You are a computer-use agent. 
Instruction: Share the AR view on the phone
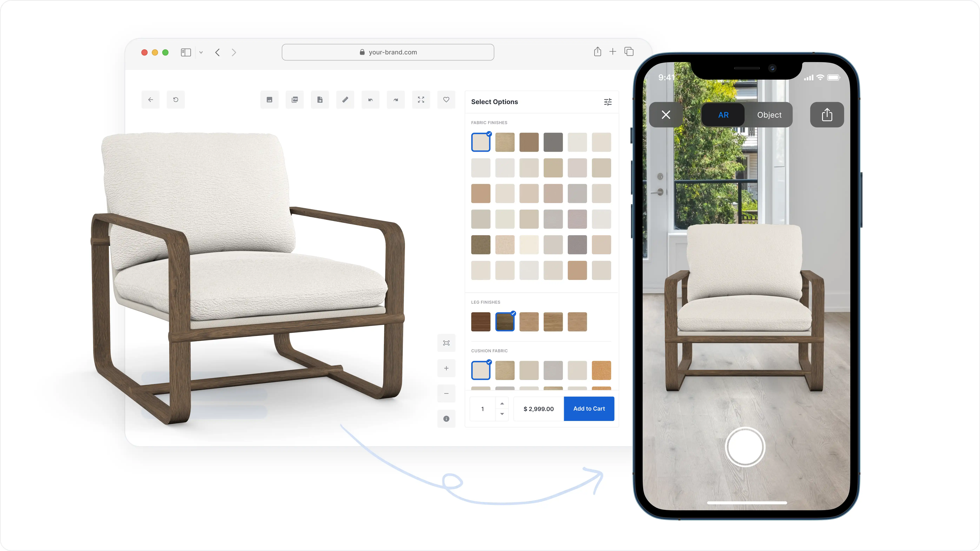[827, 115]
